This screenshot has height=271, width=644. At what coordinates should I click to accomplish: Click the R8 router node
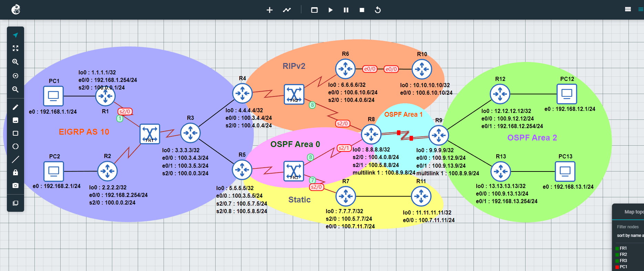371,134
